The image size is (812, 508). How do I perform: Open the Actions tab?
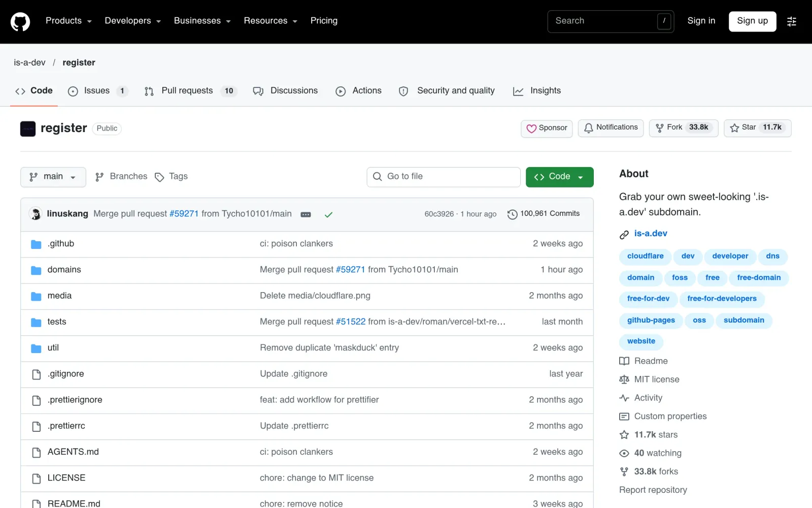tap(358, 91)
